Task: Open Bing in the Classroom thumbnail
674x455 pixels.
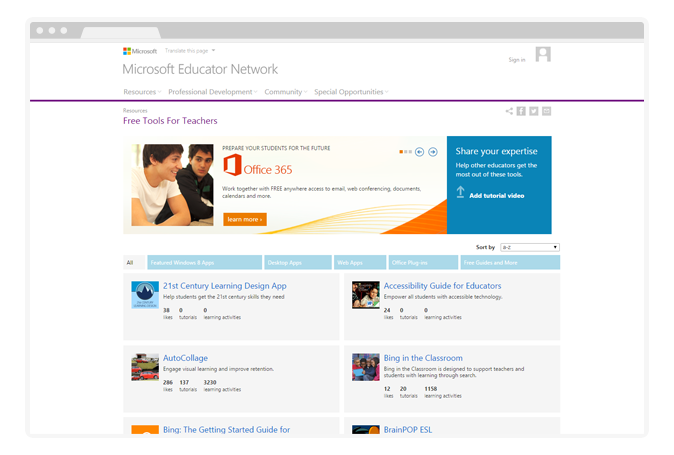Action: [366, 367]
